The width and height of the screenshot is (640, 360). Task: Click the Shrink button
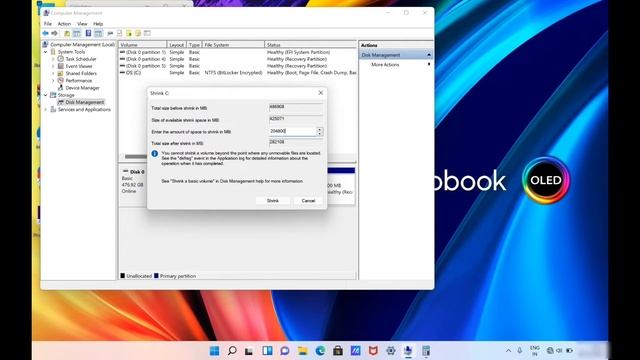click(273, 201)
